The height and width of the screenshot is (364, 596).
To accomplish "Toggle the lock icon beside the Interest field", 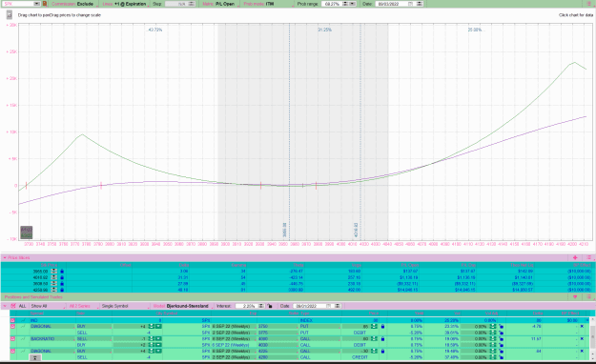I will click(x=270, y=306).
